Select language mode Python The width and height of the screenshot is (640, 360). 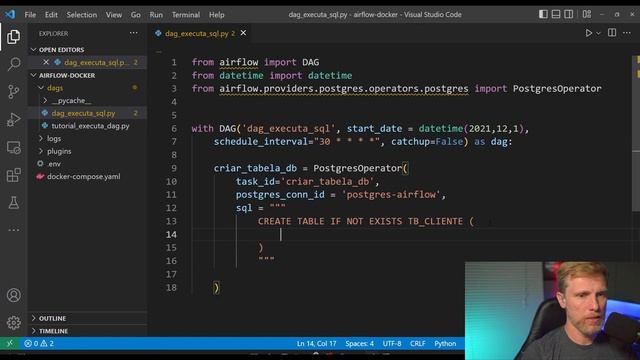pyautogui.click(x=445, y=344)
